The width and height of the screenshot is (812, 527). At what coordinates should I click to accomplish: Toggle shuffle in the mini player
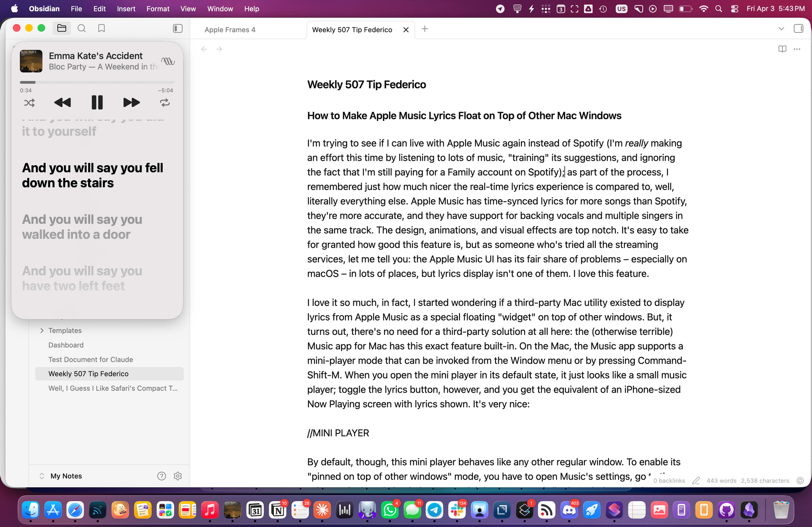point(29,103)
